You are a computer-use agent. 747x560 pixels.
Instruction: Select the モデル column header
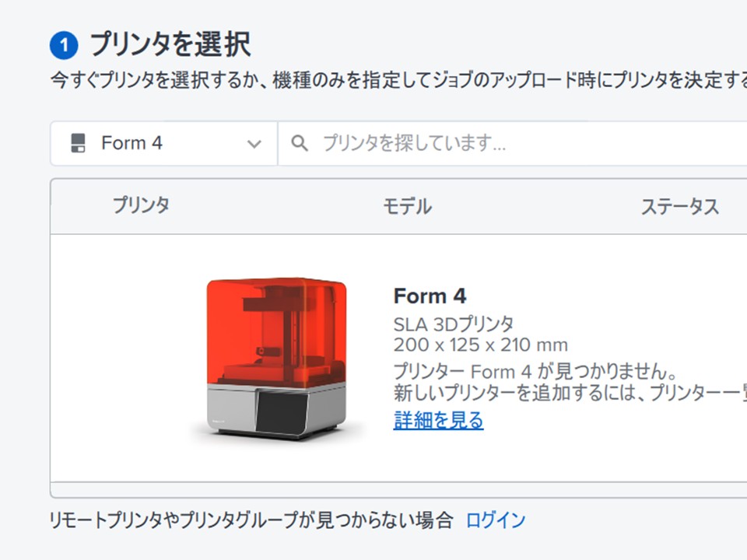[x=408, y=207]
